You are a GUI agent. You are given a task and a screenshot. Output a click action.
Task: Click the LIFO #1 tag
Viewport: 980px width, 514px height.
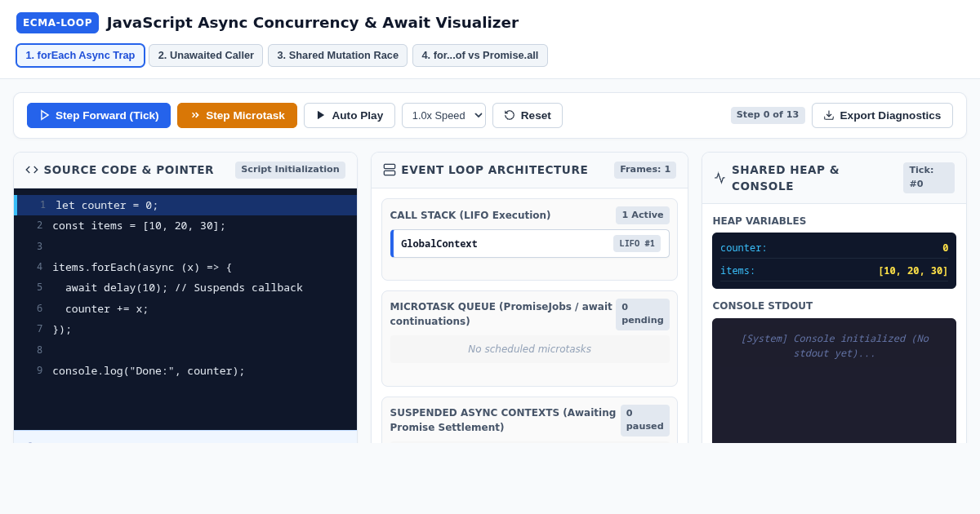coord(637,243)
